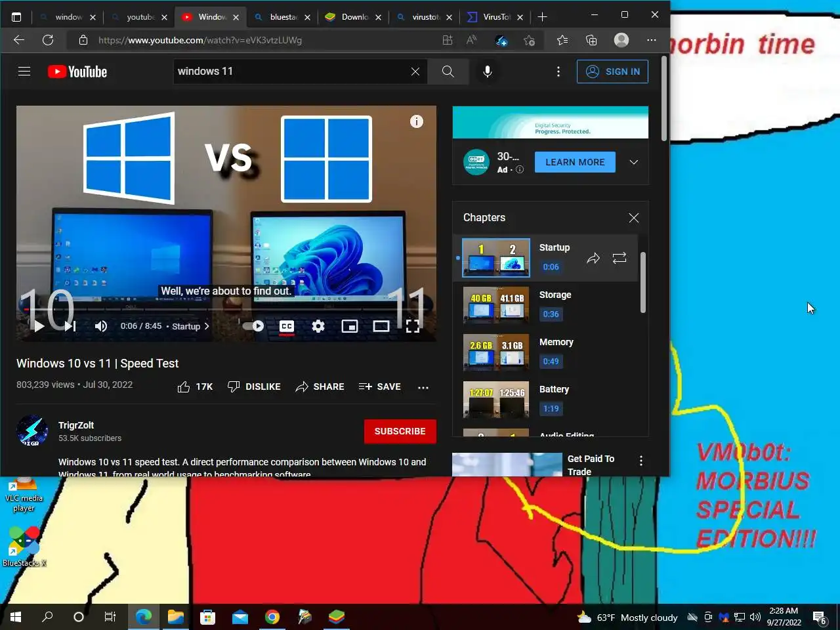Screen dimensions: 840x630
Task: Jump to Storage chapter thumbnail
Action: click(496, 305)
